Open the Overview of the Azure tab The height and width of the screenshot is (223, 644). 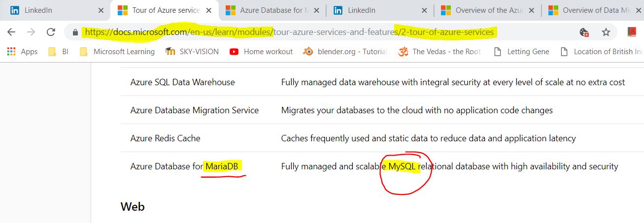click(487, 10)
